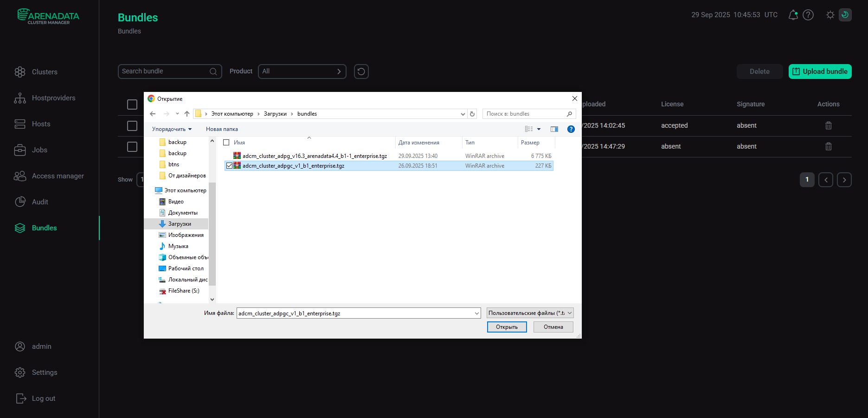
Task: Click the Отмена button
Action: [x=553, y=327]
